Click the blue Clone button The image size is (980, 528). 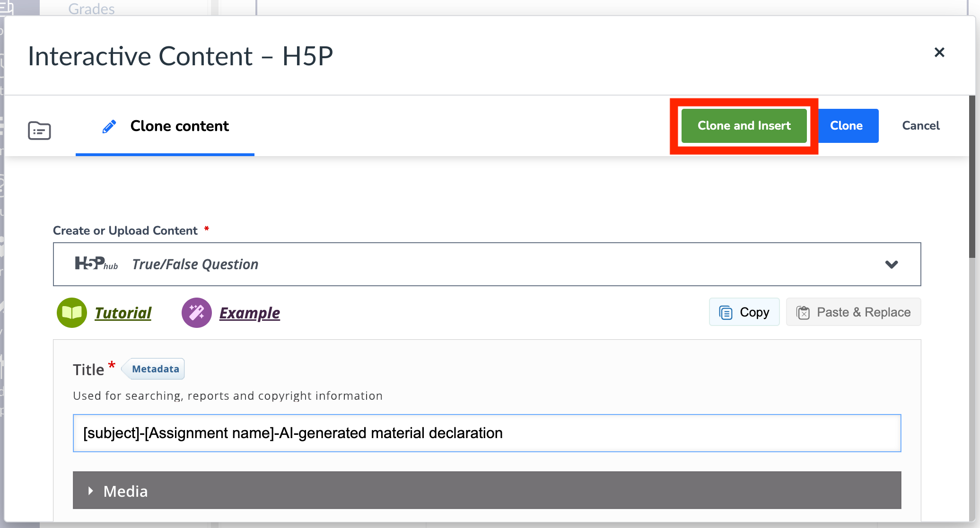click(846, 126)
